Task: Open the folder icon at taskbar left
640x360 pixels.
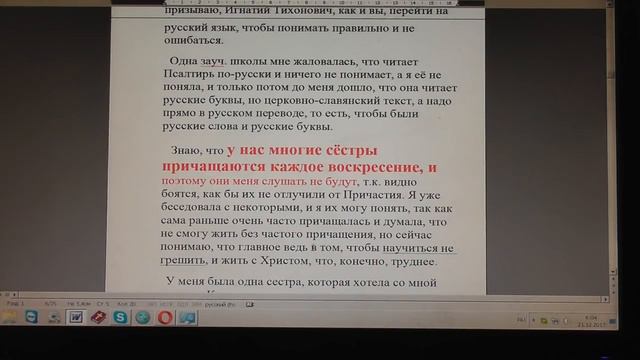Action: coord(9,317)
